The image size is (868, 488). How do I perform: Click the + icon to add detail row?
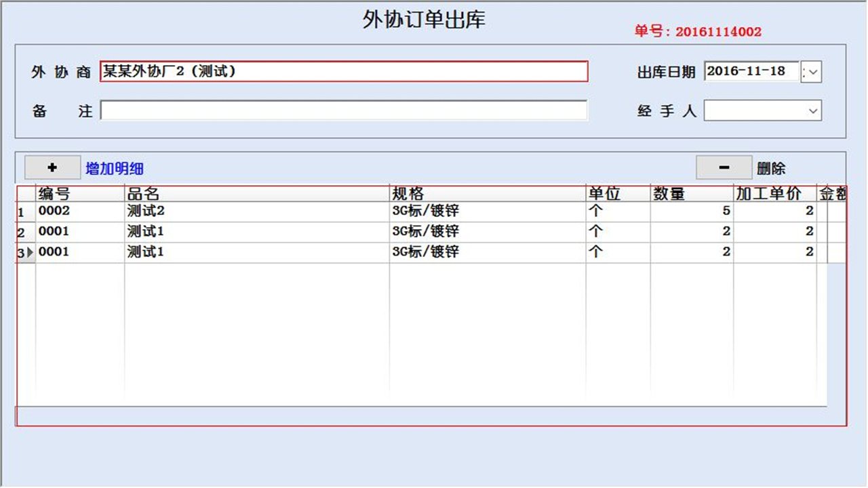point(53,167)
